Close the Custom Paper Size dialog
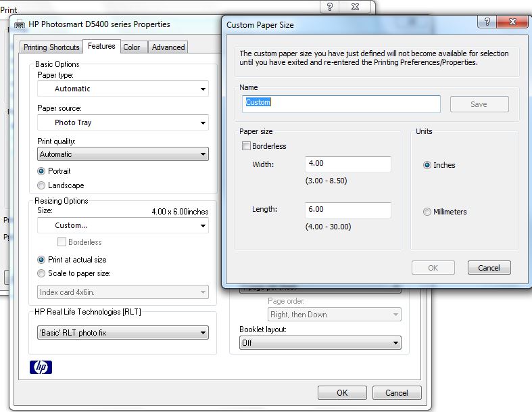The width and height of the screenshot is (532, 412). coord(512,22)
